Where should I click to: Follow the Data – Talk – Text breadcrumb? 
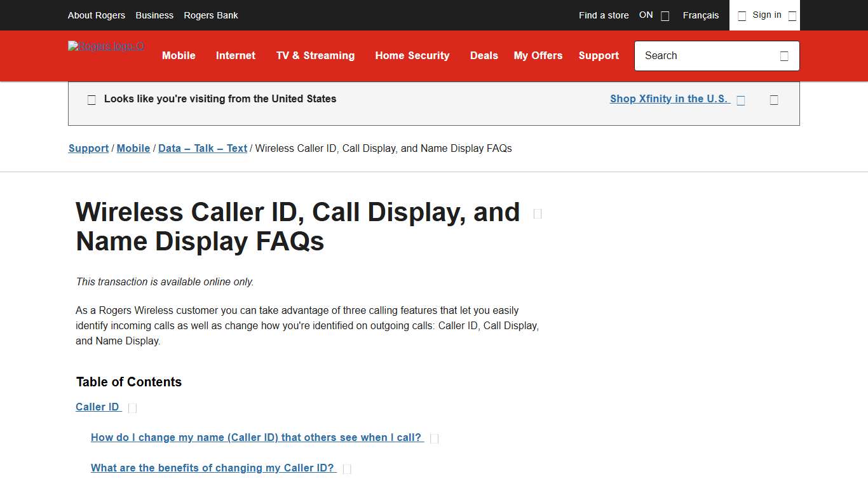pos(202,148)
